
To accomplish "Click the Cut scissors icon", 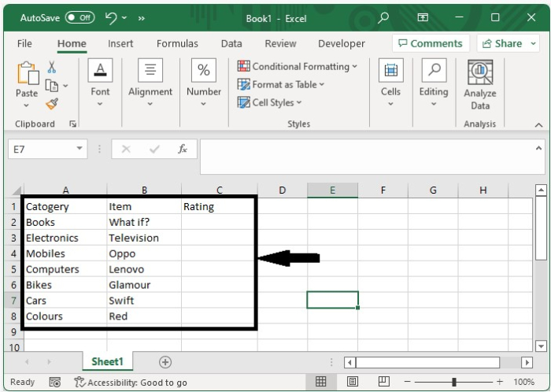I will click(52, 67).
